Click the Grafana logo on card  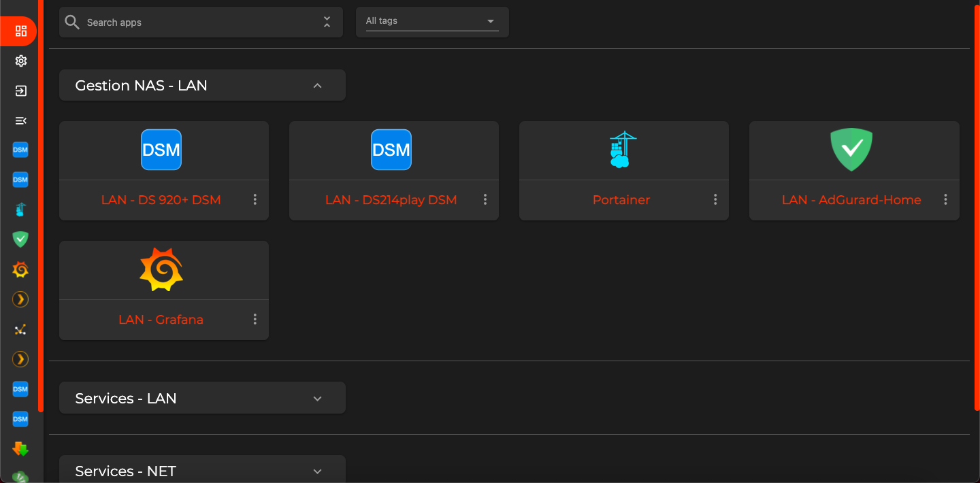tap(161, 269)
